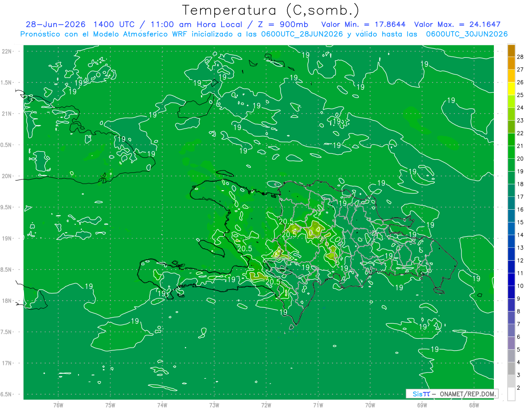Click the '8.5N' latitude axis label
Viewport: 532px width, 411px height.
pos(7,270)
